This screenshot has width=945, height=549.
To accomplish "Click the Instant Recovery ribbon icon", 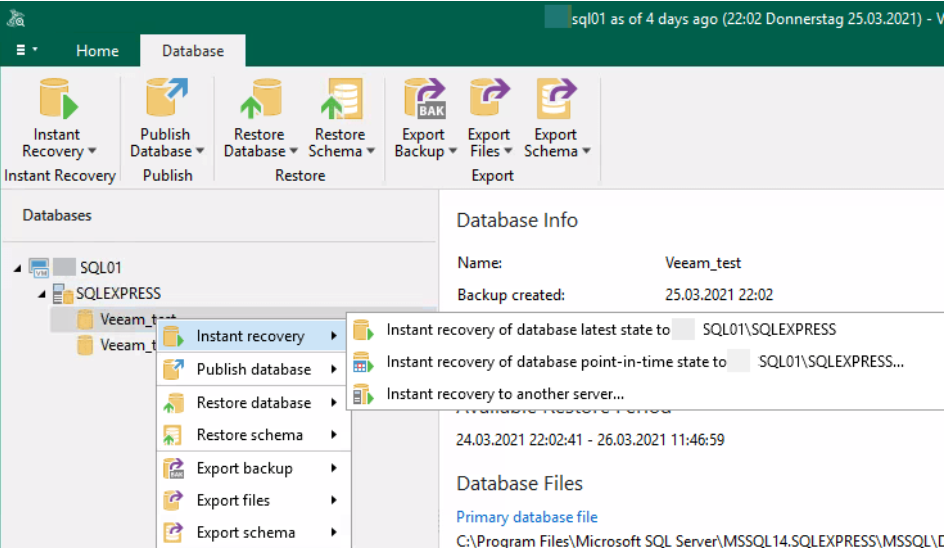I will coord(58,98).
